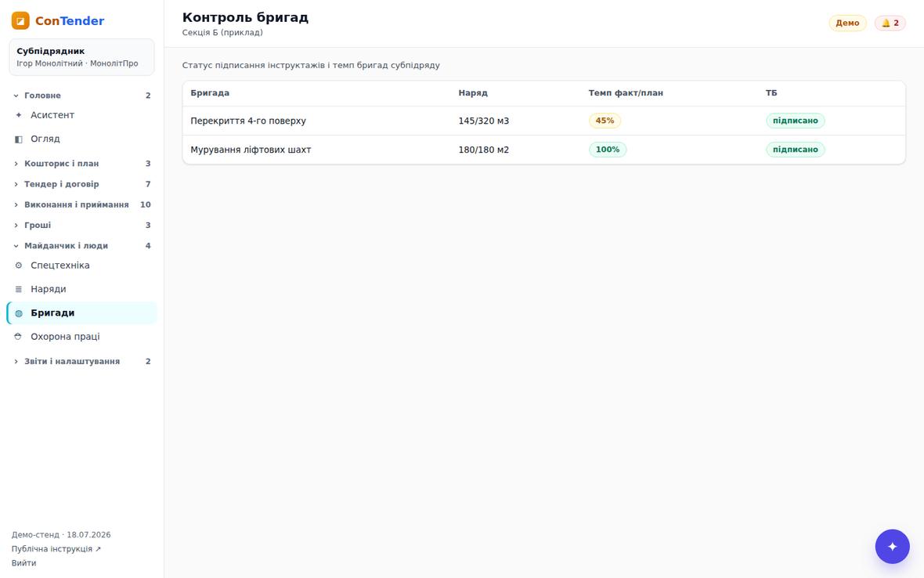
Task: Open the floating assistant sparkle button
Action: click(892, 546)
